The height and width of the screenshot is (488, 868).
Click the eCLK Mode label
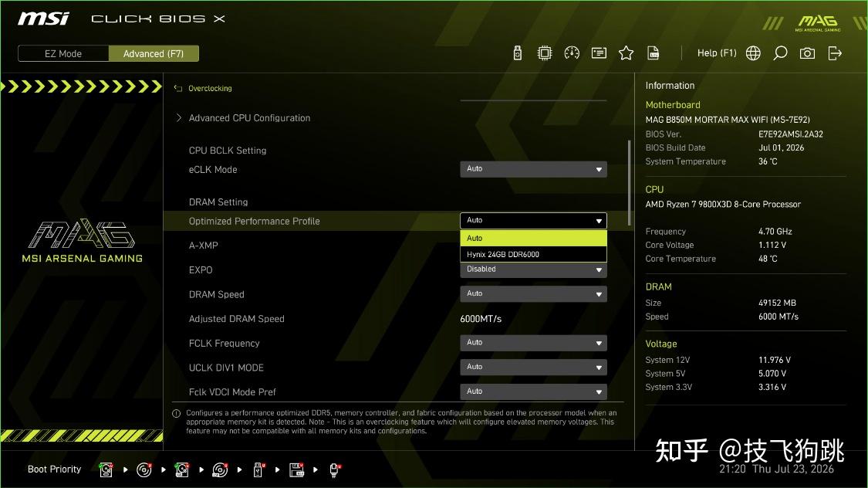tap(213, 170)
